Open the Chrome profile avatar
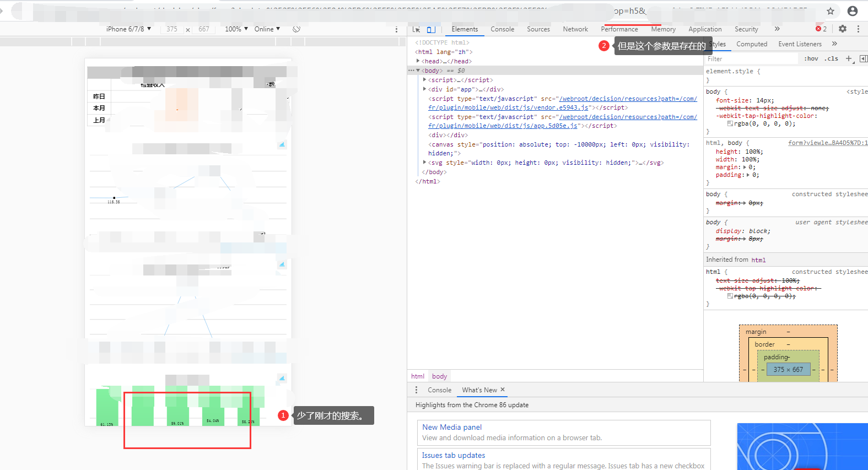Image resolution: width=868 pixels, height=470 pixels. tap(853, 11)
